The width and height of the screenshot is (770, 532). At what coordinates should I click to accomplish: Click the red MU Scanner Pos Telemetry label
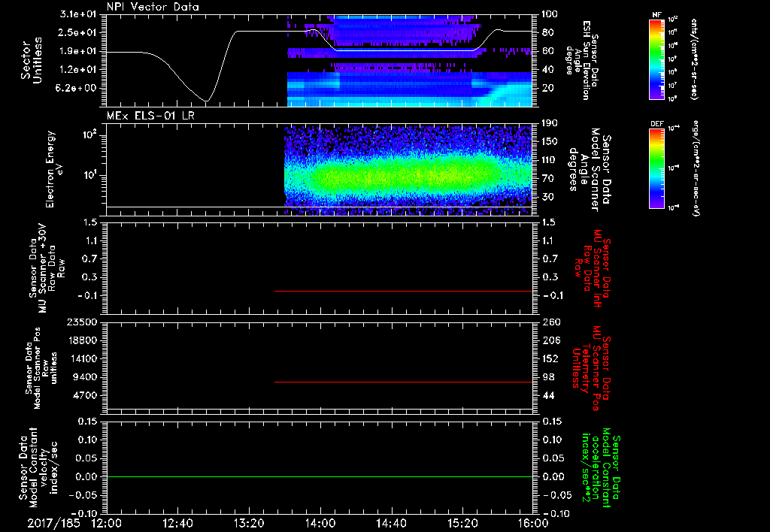tap(592, 368)
